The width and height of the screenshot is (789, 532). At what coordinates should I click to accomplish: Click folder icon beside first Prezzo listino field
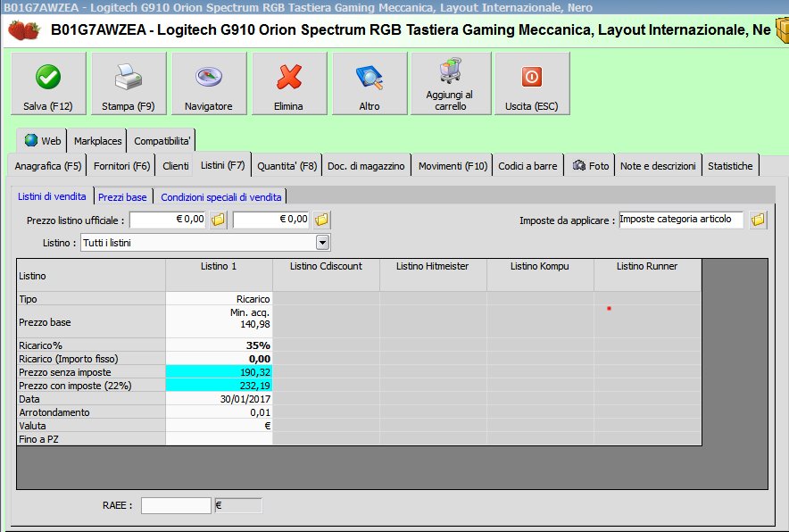pos(219,220)
